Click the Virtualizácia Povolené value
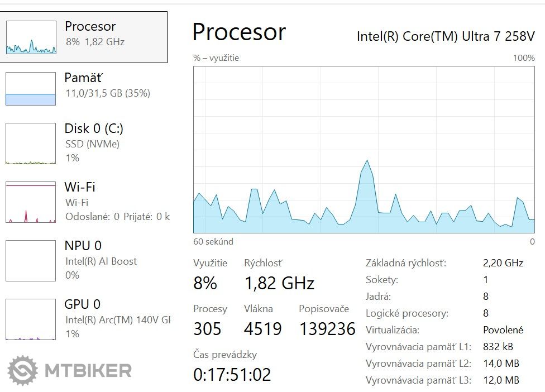This screenshot has width=545, height=392. coord(503,330)
